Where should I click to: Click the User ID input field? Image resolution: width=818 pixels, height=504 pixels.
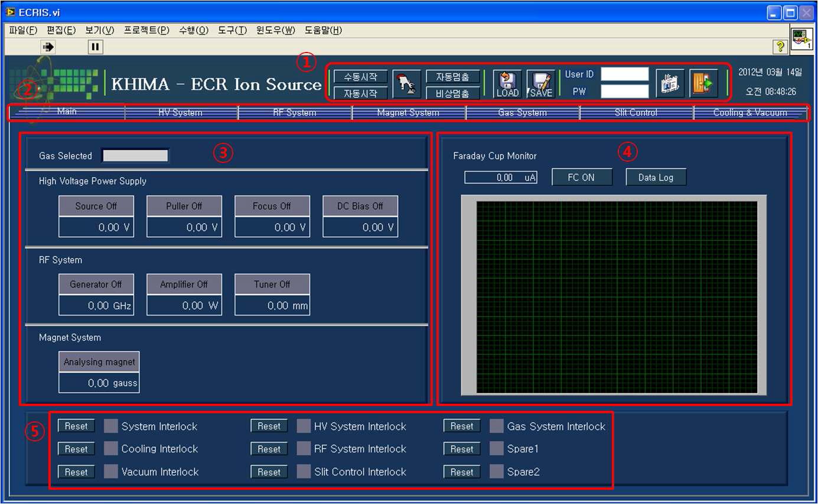point(625,74)
